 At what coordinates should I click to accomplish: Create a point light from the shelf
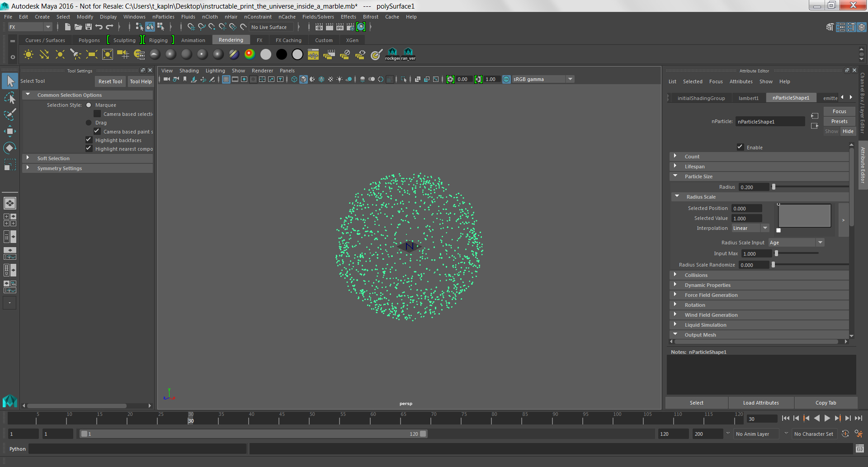[60, 55]
